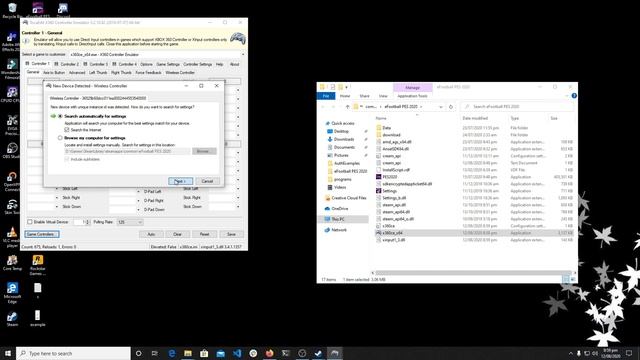Select Creative Cloud Files in navigation pane

click(x=349, y=198)
